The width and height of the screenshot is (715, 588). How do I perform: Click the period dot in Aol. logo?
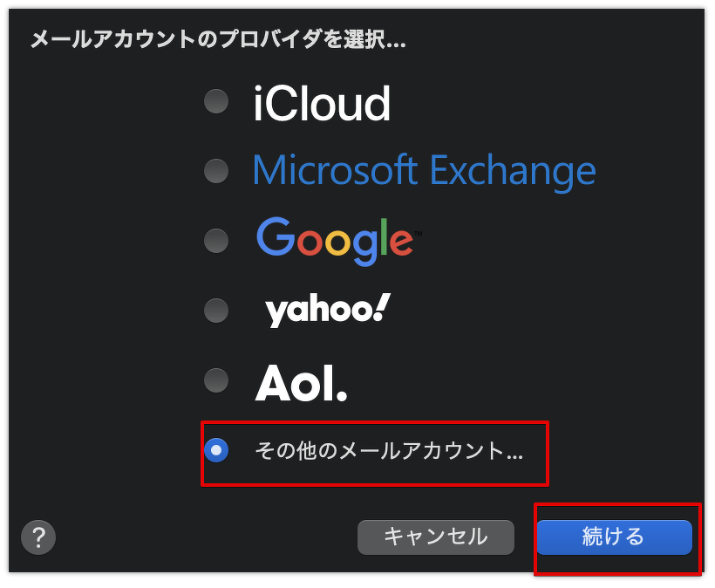[342, 396]
